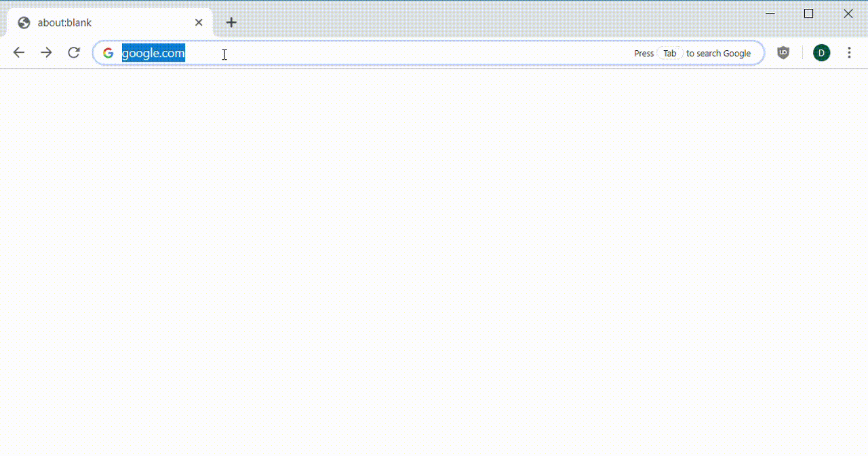Open the uBlock Origin extension
The image size is (868, 456).
(x=783, y=53)
